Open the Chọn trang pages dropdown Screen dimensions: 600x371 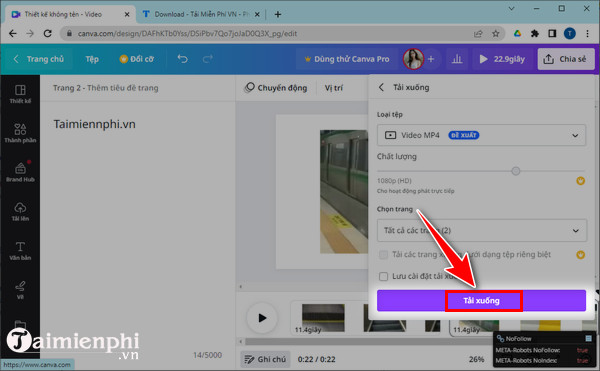pyautogui.click(x=481, y=230)
